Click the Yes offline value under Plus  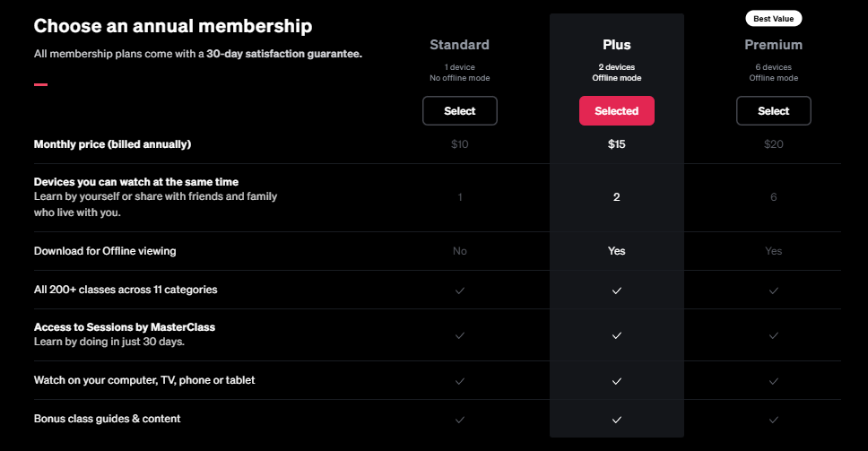616,252
